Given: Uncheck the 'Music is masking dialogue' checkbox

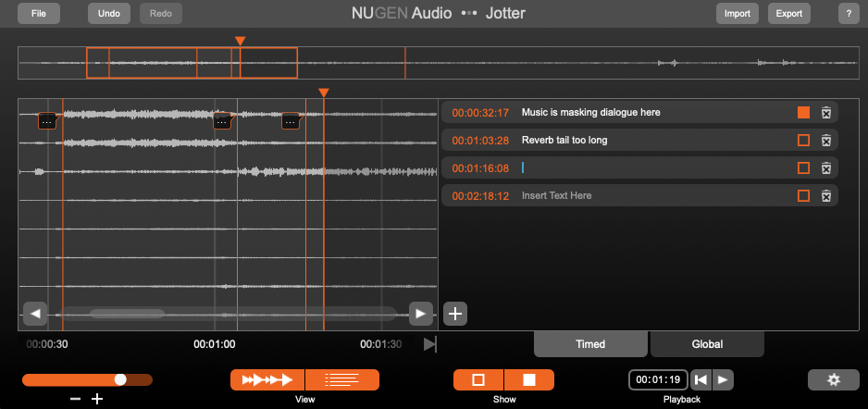Looking at the screenshot, I should click(x=803, y=113).
